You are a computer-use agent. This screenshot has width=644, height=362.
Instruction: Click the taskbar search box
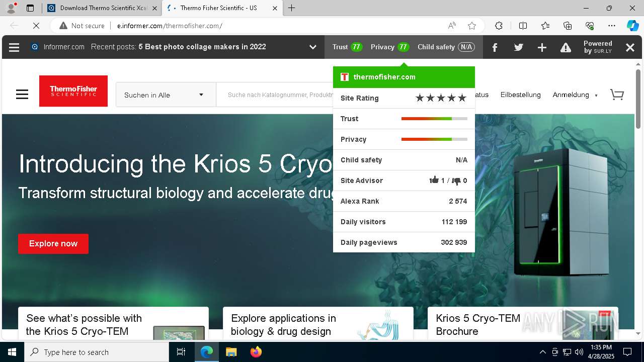click(x=97, y=352)
